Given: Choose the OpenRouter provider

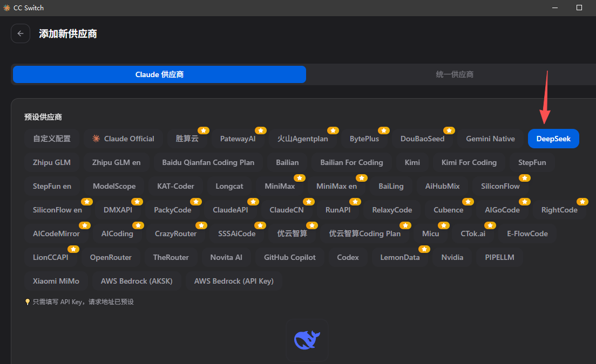Looking at the screenshot, I should coord(111,257).
